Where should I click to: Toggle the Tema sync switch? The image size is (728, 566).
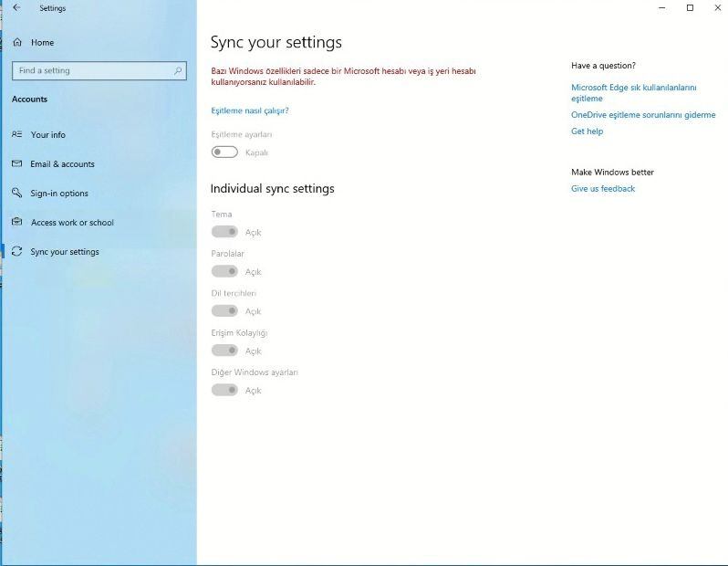click(224, 231)
